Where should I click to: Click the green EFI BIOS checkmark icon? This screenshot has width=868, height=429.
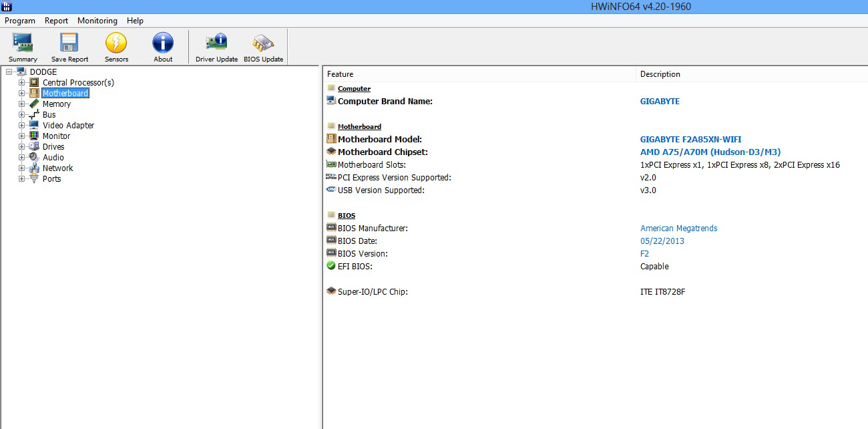pos(331,266)
